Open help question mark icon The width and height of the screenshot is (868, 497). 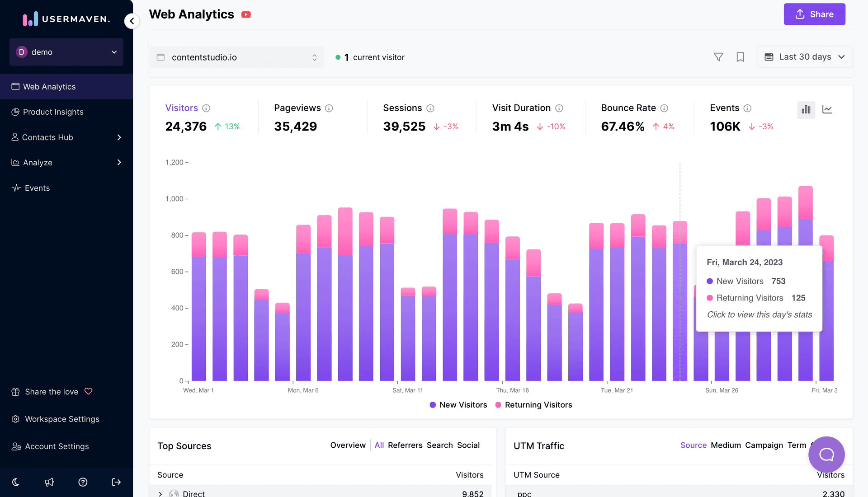(83, 482)
